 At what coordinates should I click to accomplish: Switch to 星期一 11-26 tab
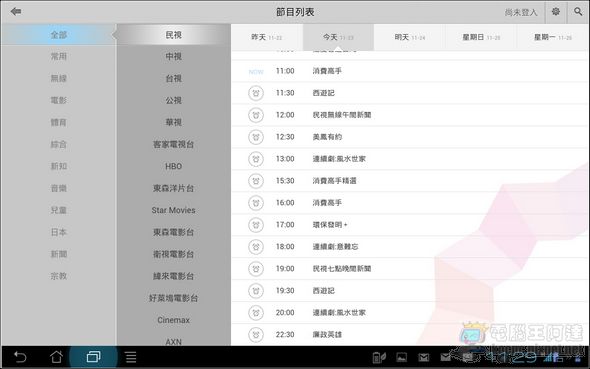pos(553,37)
